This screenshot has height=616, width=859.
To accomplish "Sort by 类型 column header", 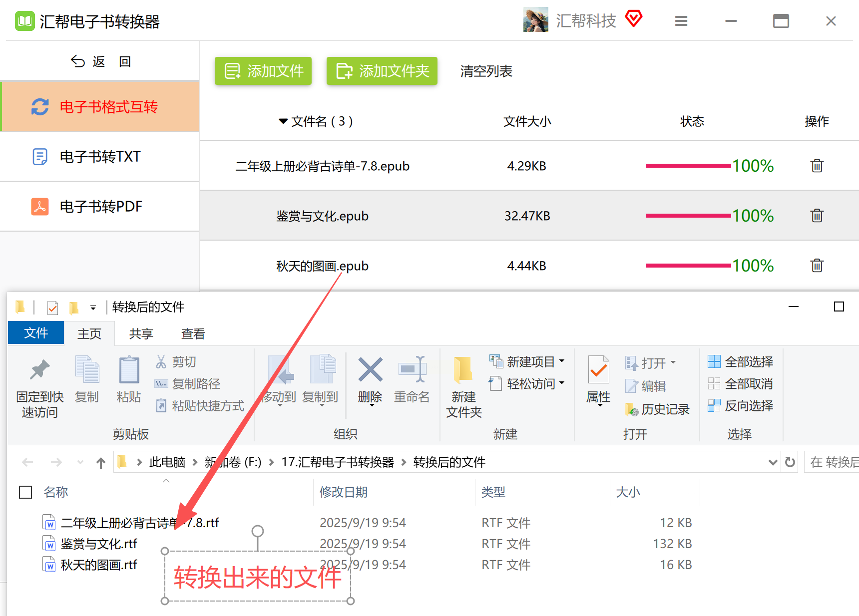I will click(x=493, y=492).
